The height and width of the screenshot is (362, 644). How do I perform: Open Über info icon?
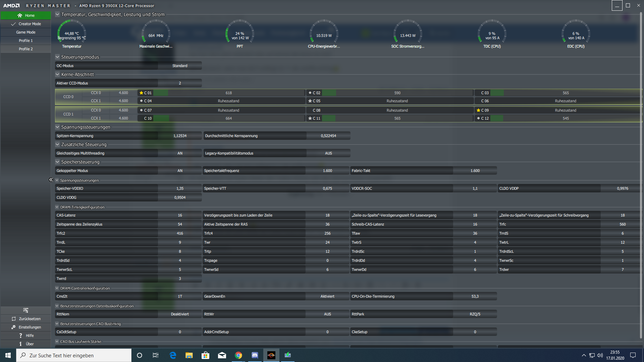20,344
